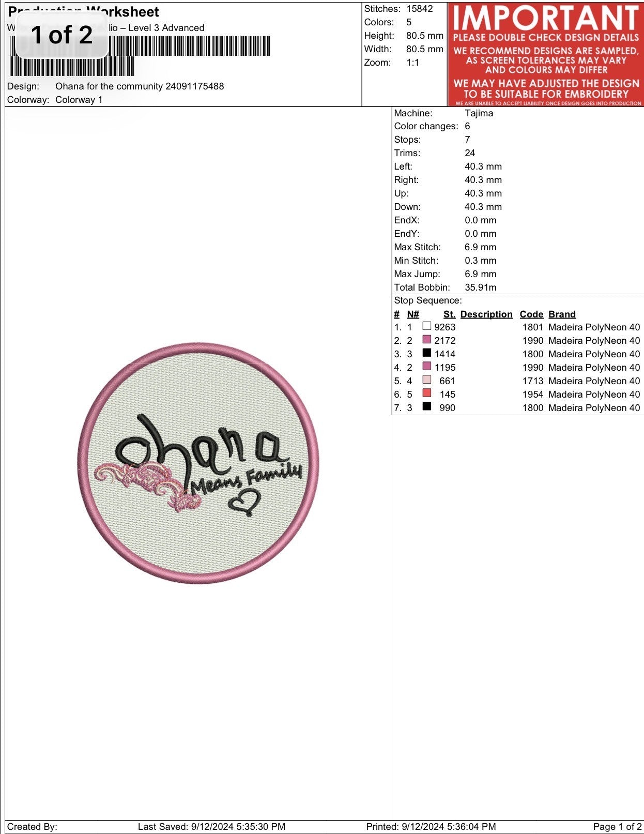This screenshot has width=644, height=834.
Task: Click the 1 of 2 page indicator
Action: (x=62, y=35)
